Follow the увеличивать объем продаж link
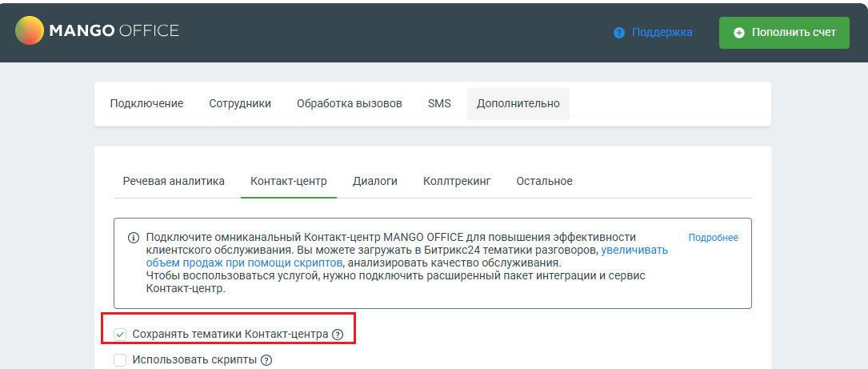The image size is (868, 369). pos(407,256)
